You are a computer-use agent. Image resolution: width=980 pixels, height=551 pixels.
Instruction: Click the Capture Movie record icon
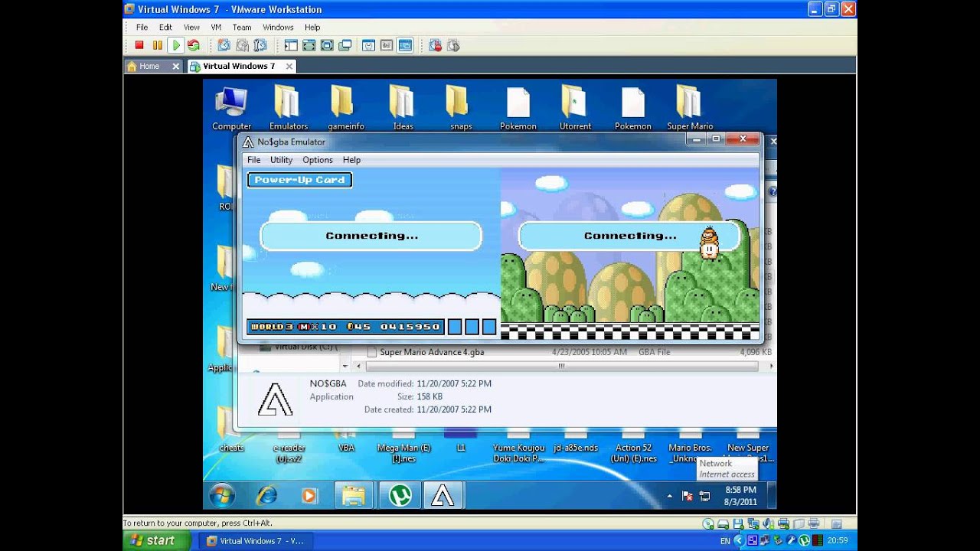[x=436, y=46]
